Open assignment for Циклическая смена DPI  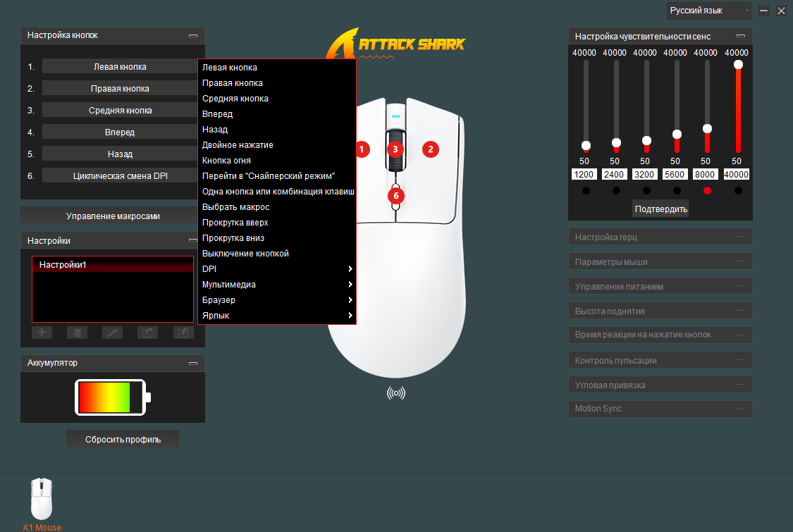coord(120,176)
